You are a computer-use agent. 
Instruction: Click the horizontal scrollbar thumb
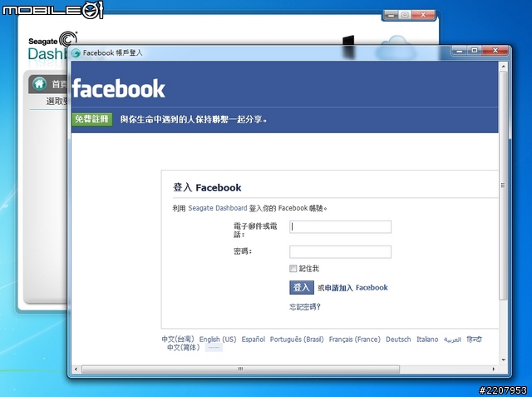click(x=240, y=370)
